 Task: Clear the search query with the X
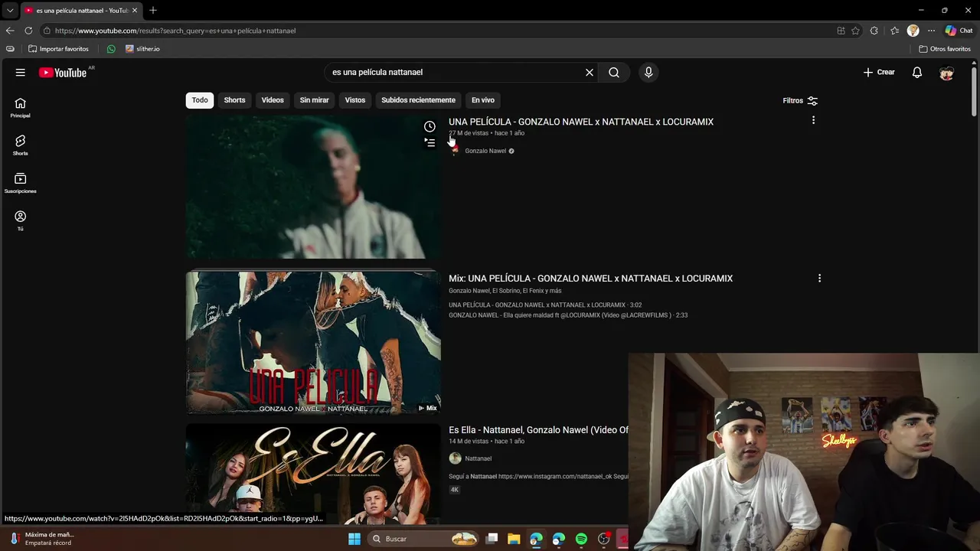coord(590,72)
